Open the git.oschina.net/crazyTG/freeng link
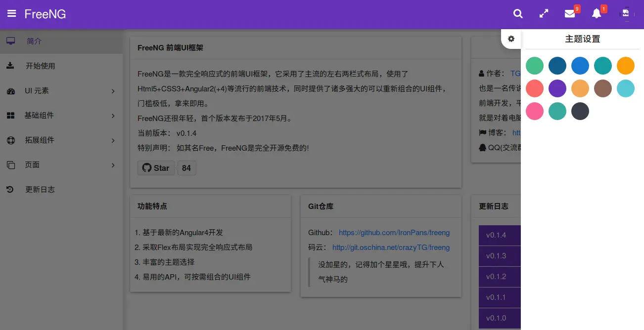Screen dimensions: 644x330 click(x=391, y=247)
